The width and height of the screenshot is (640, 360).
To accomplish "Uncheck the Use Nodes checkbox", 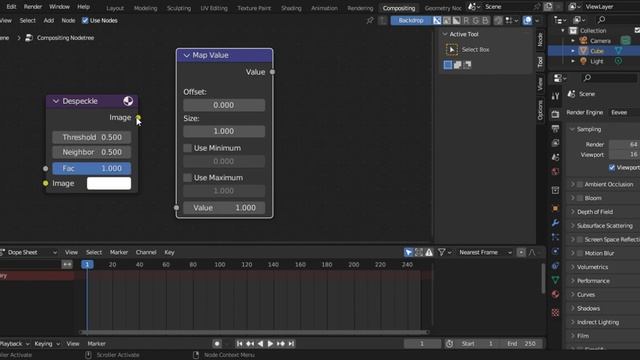I will coord(85,20).
